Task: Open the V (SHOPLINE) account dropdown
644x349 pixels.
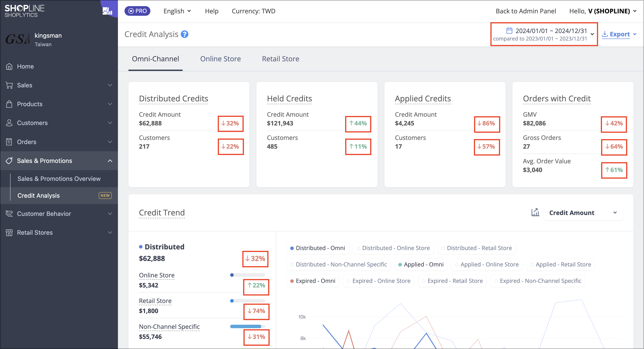Action: tap(603, 11)
